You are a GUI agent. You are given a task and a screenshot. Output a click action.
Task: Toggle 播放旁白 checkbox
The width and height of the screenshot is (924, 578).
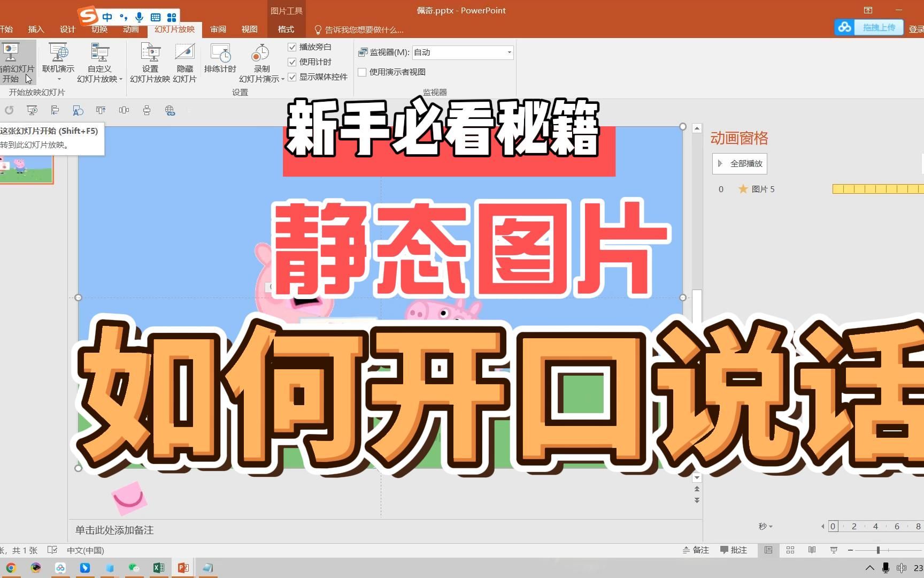click(x=292, y=47)
